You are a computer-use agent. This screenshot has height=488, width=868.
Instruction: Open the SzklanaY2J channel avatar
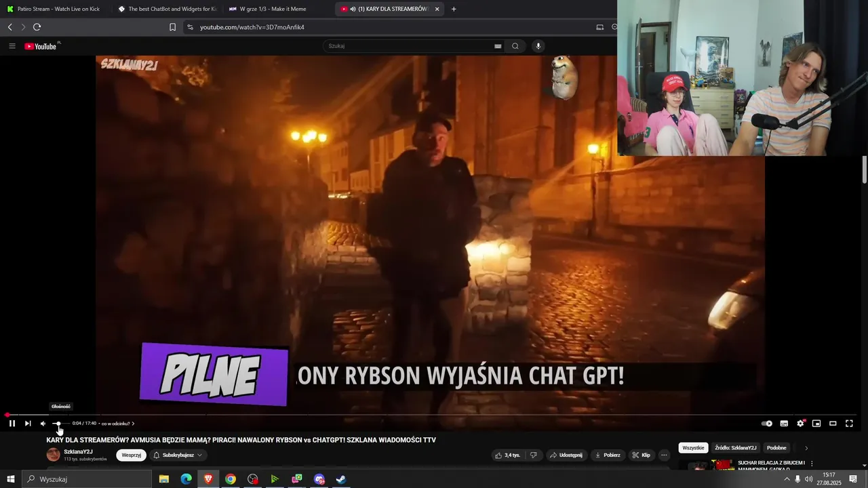tap(53, 455)
